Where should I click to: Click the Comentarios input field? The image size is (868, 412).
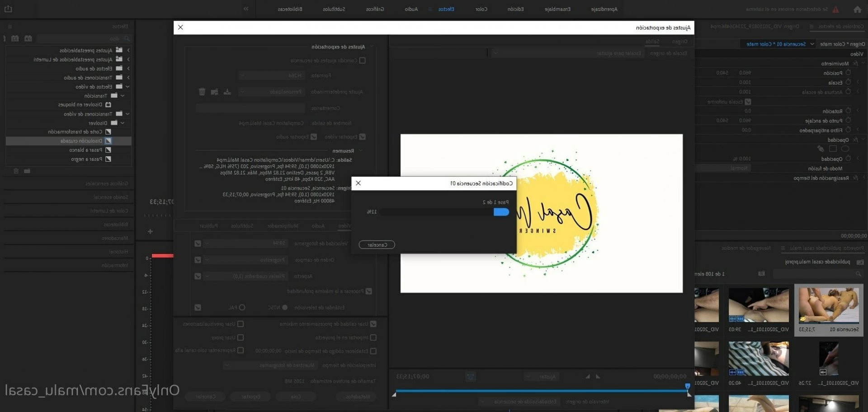[250, 108]
